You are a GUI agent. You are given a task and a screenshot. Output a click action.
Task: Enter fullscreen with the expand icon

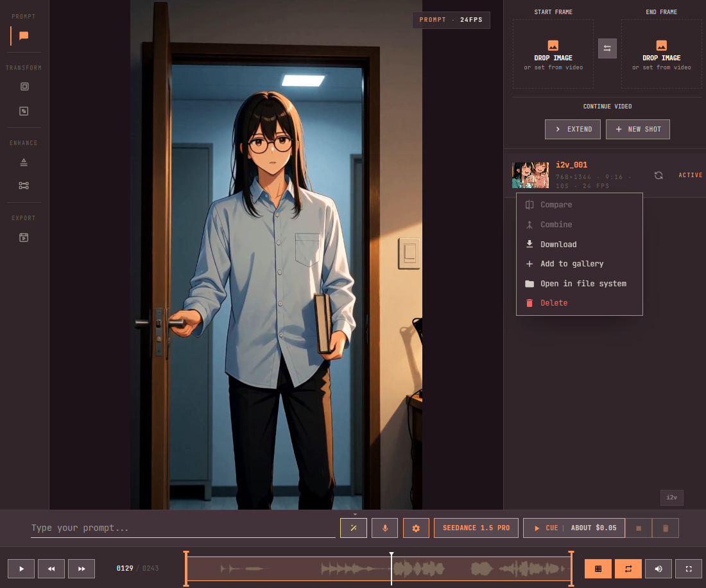coord(689,569)
